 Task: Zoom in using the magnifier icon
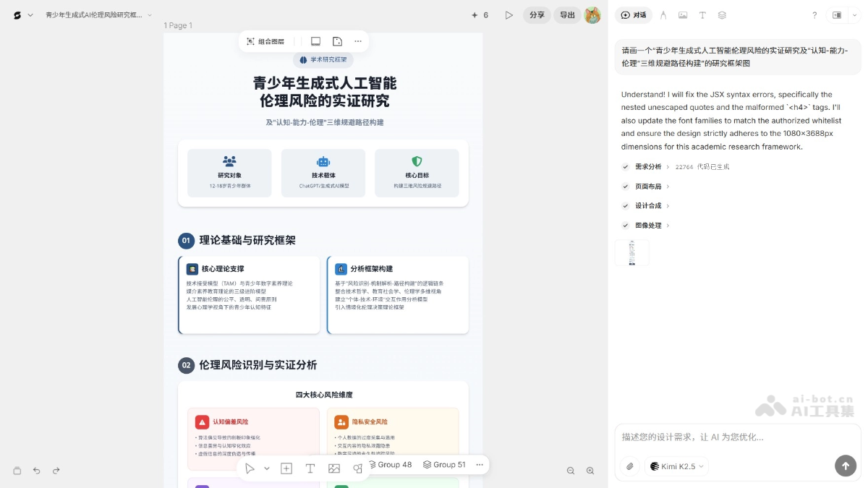pos(591,471)
